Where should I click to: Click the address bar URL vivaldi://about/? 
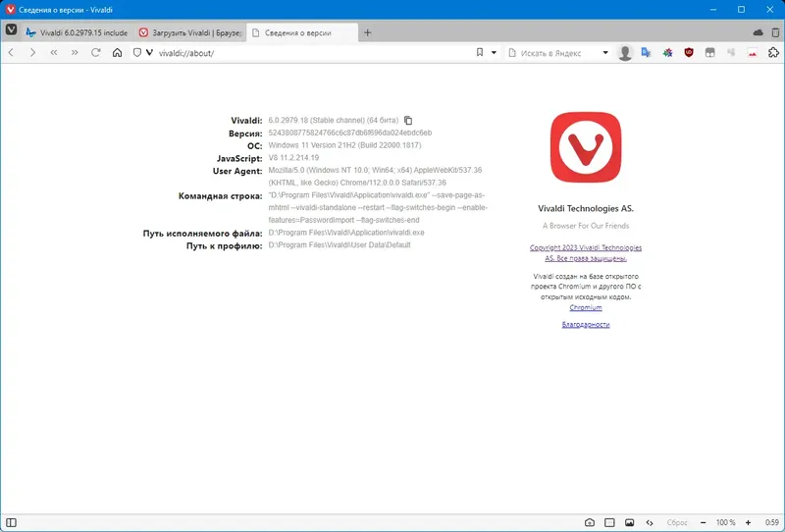186,53
